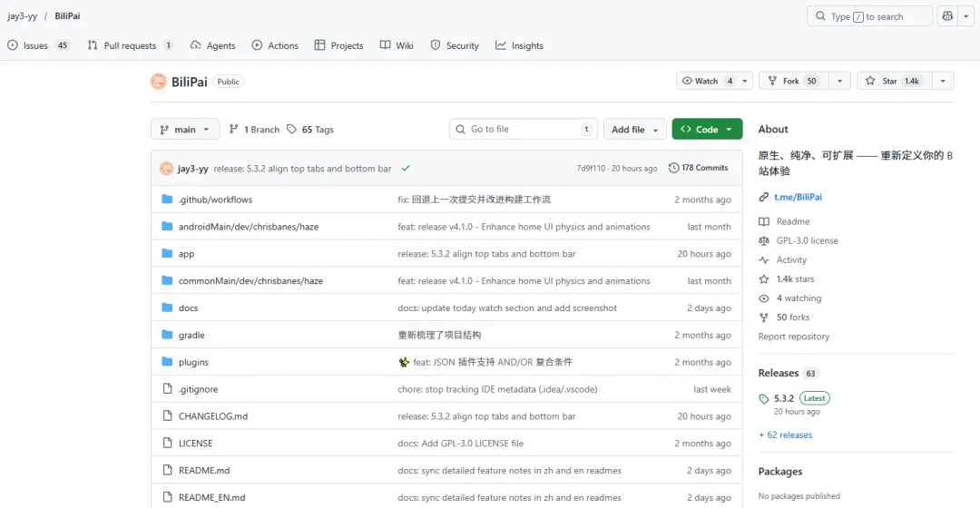Screen dimensions: 980x508
Task: Click the Watch button
Action: (x=707, y=82)
